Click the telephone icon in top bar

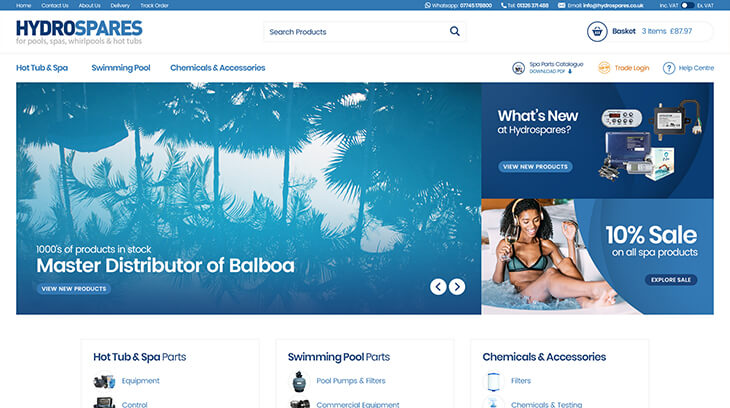coord(504,5)
